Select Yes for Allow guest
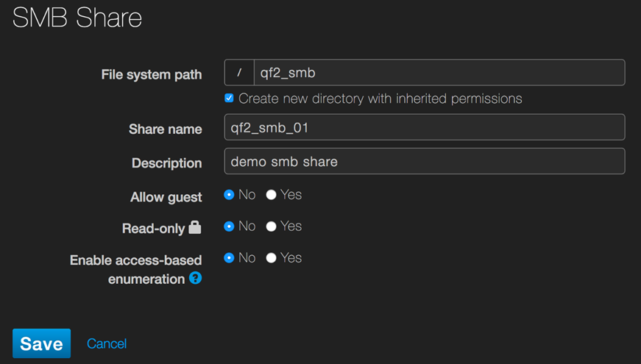The image size is (641, 364). 271,195
